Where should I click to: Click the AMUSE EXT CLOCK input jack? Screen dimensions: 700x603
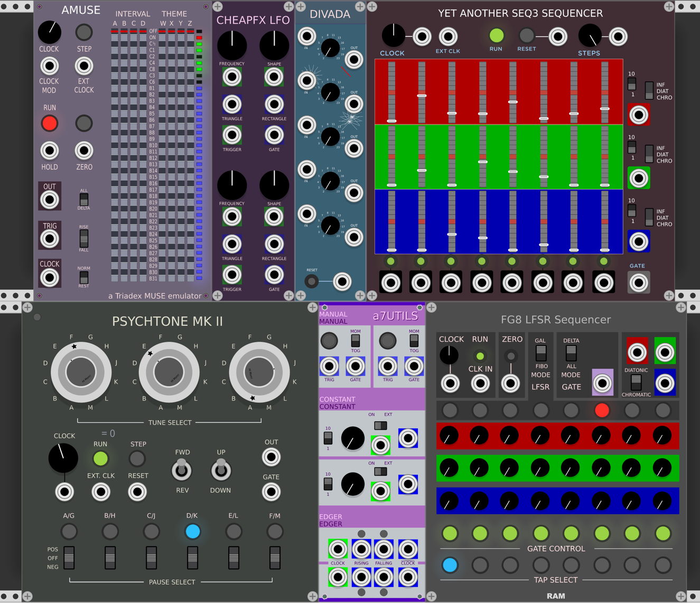pos(84,67)
